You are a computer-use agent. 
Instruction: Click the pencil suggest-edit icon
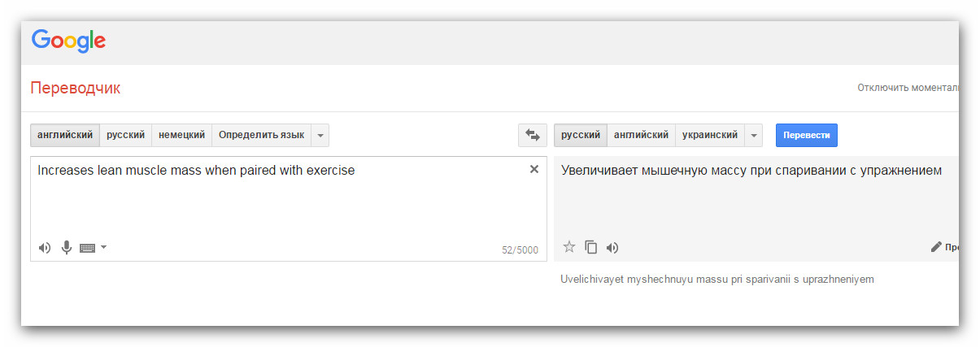point(935,247)
